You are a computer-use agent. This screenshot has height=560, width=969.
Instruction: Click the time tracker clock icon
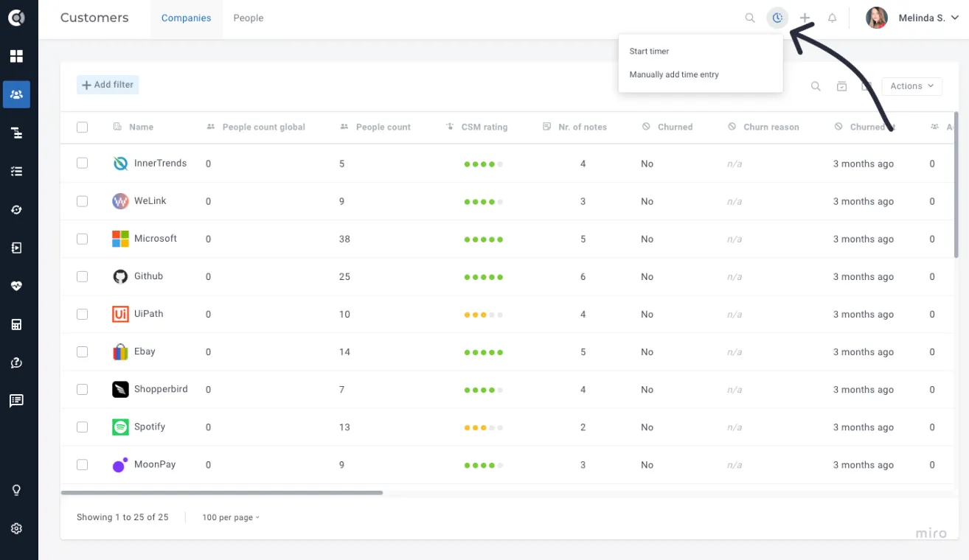click(777, 18)
